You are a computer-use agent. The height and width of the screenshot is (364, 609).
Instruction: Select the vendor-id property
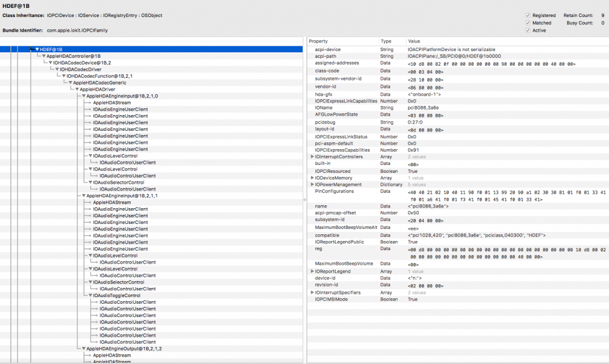458,87
